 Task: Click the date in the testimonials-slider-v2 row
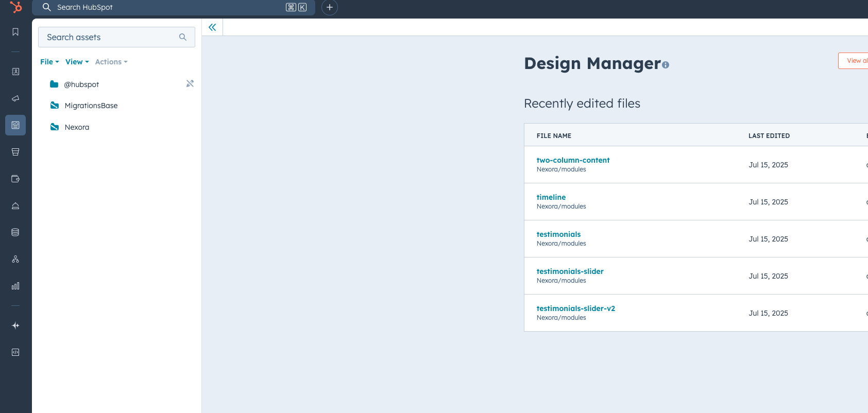point(768,313)
